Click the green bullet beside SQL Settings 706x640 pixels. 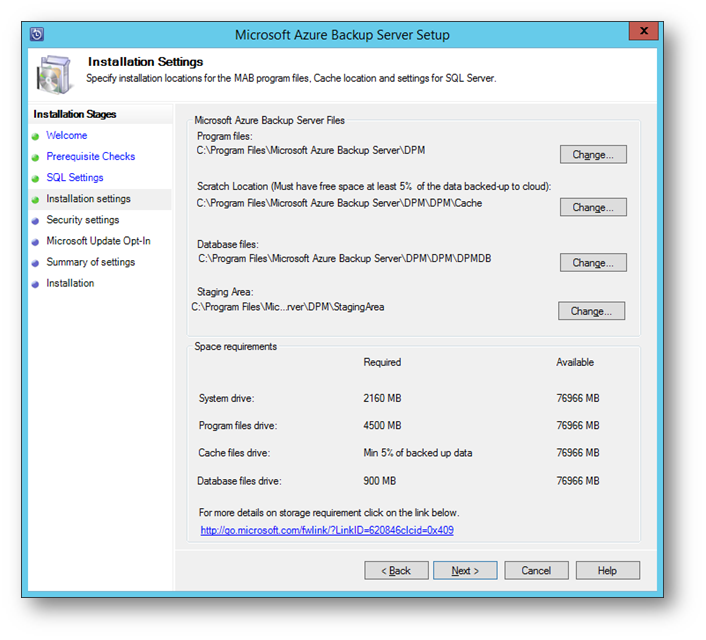click(36, 179)
